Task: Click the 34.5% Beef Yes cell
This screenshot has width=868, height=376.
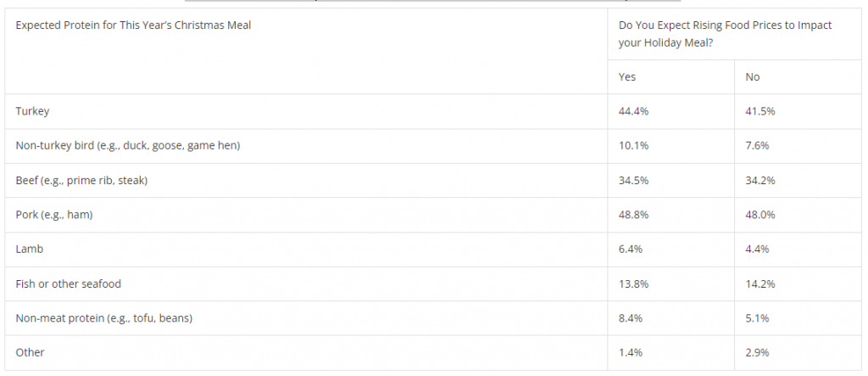Action: [x=632, y=181]
